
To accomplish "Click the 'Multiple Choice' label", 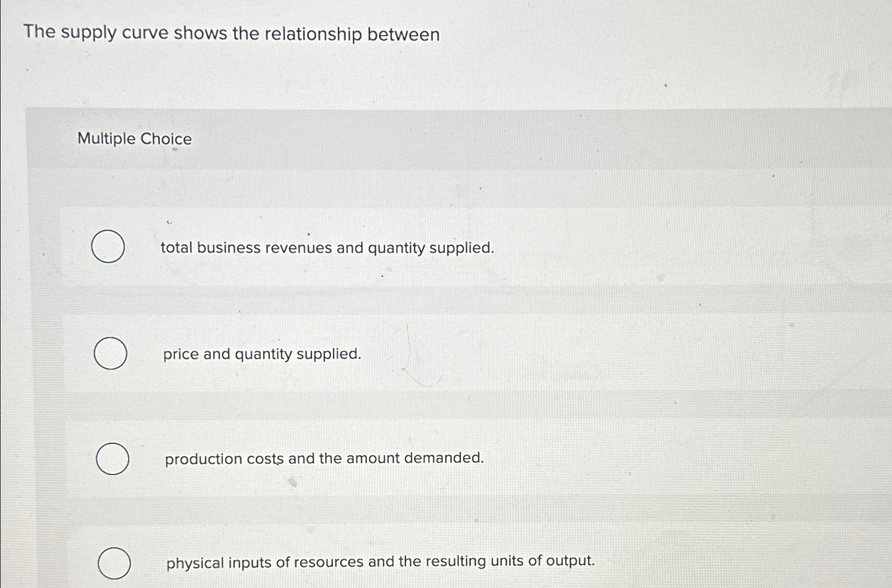I will [x=133, y=139].
